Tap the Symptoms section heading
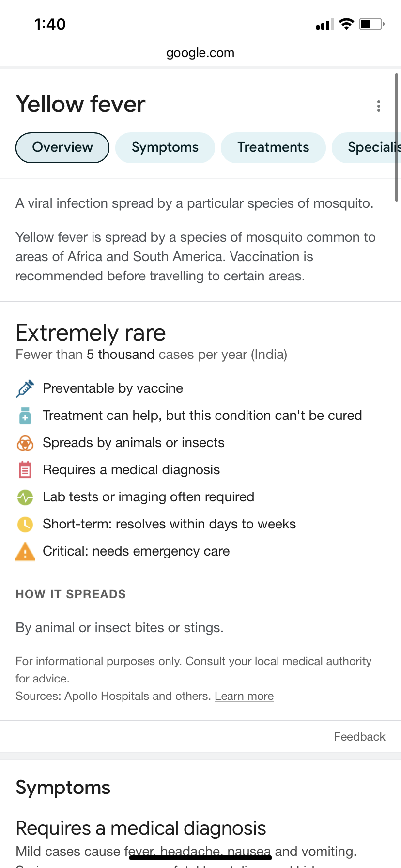401x868 pixels. click(63, 788)
